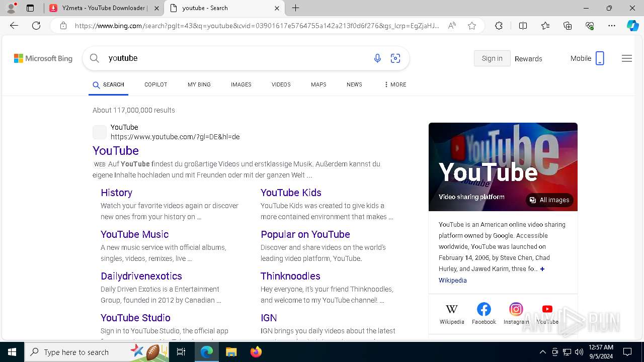The width and height of the screenshot is (644, 362).
Task: Click All images button on YouTube banner
Action: point(549,200)
